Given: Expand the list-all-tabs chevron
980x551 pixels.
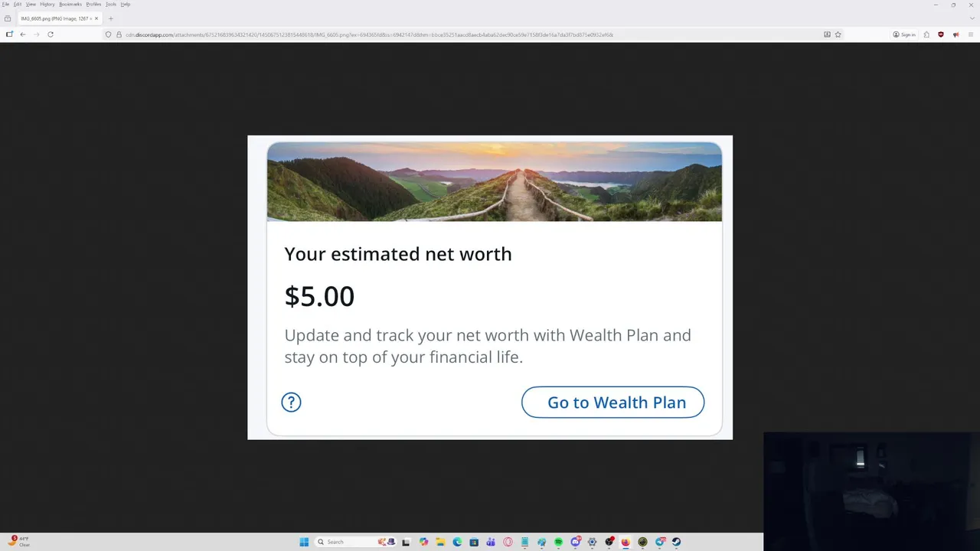Looking at the screenshot, I should pyautogui.click(x=971, y=18).
